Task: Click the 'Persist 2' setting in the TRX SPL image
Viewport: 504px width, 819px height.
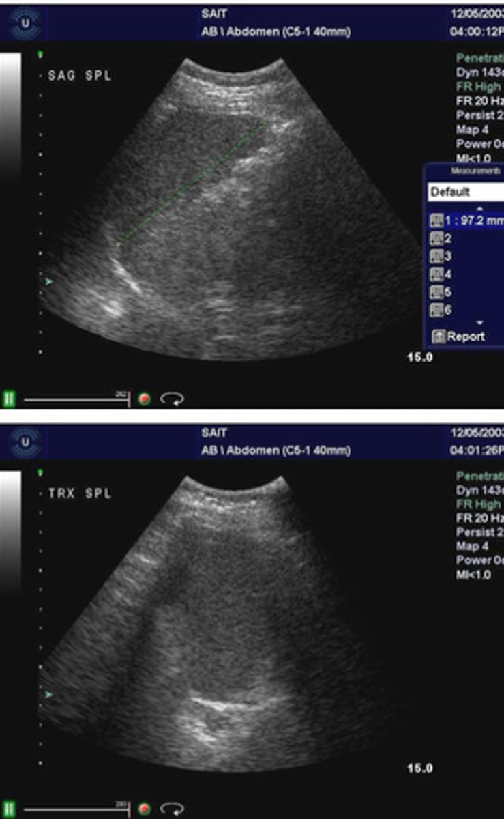Action: (x=479, y=532)
